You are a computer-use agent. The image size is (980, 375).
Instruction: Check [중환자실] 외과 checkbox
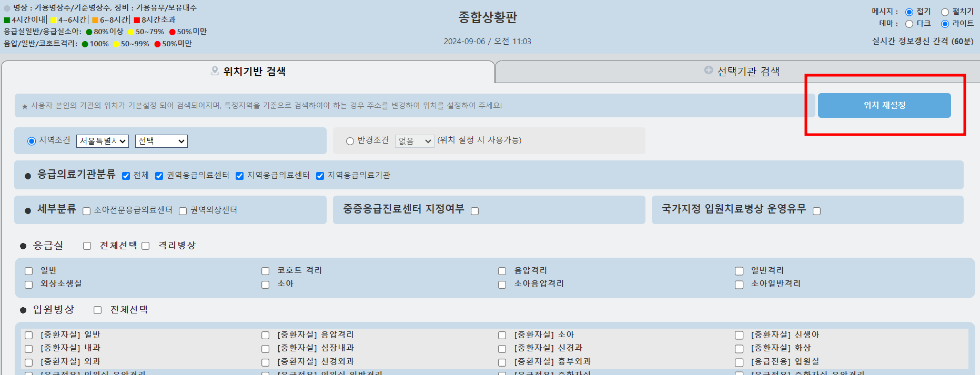click(x=29, y=362)
